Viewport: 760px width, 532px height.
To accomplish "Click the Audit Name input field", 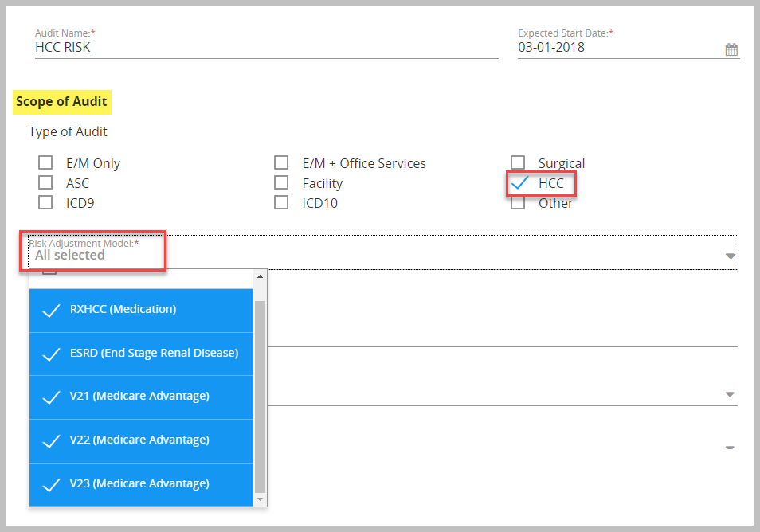I will [x=266, y=48].
